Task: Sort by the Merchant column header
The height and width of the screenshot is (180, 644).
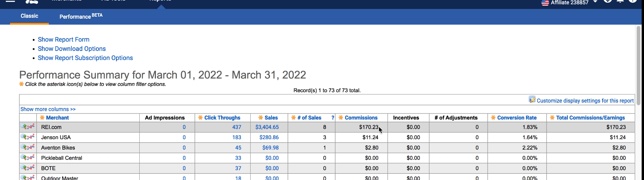Action: (x=57, y=118)
